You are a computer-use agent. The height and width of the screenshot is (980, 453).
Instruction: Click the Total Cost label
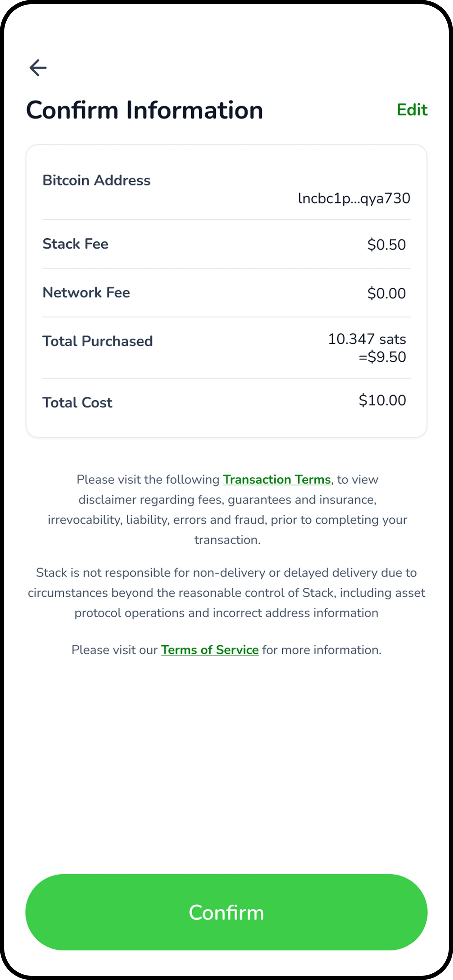tap(77, 402)
